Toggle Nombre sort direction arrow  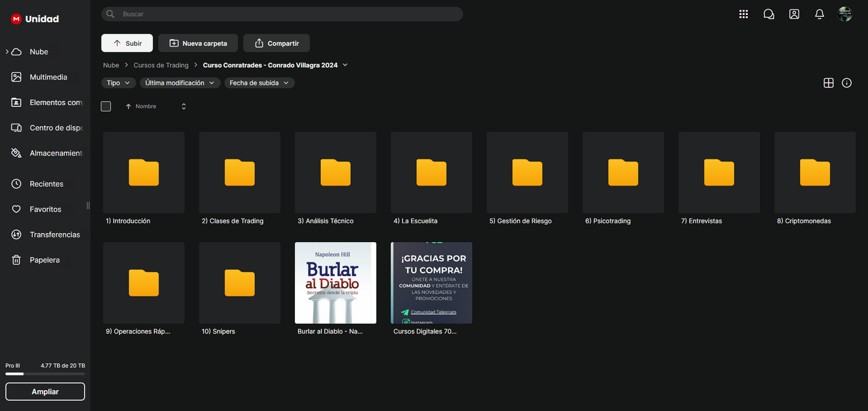[x=128, y=106]
